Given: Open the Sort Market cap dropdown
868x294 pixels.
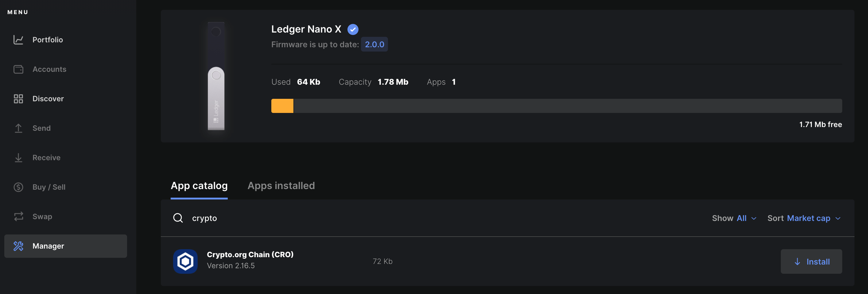Looking at the screenshot, I should pos(804,218).
